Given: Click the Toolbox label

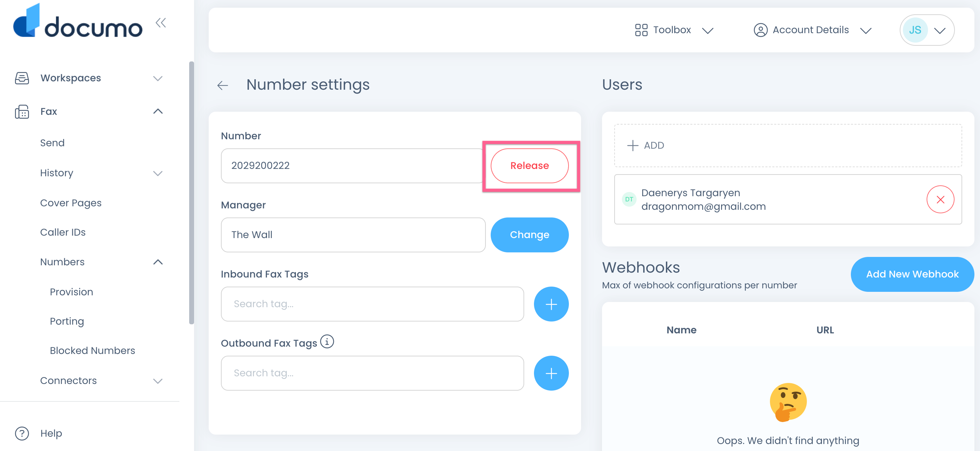Looking at the screenshot, I should 671,30.
